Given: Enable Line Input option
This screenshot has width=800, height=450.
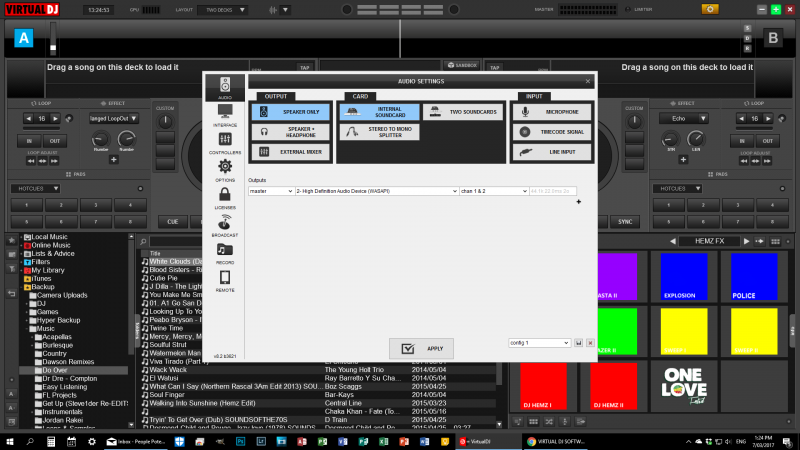Looking at the screenshot, I should tap(552, 152).
